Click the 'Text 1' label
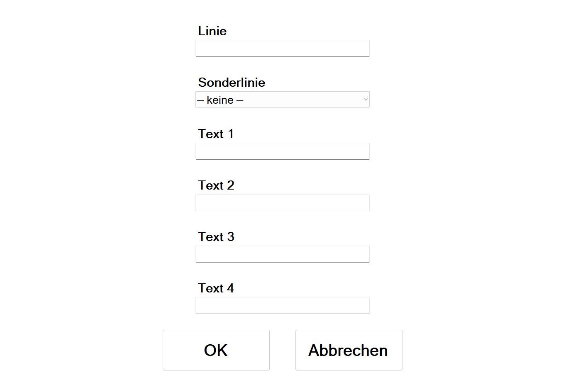The image size is (573, 392). pos(216,134)
